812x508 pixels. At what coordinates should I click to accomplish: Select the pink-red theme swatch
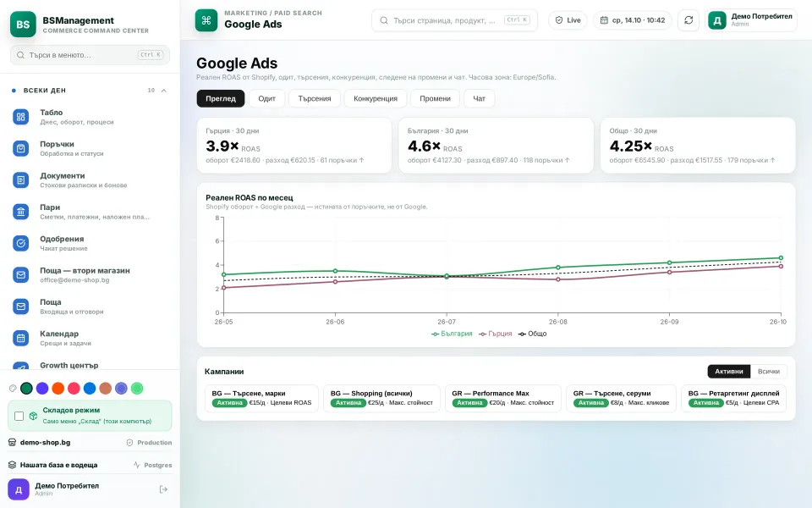pos(74,389)
